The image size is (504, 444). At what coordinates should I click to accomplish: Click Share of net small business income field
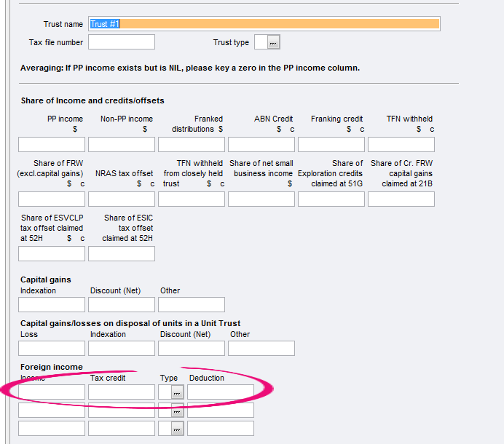(261, 199)
